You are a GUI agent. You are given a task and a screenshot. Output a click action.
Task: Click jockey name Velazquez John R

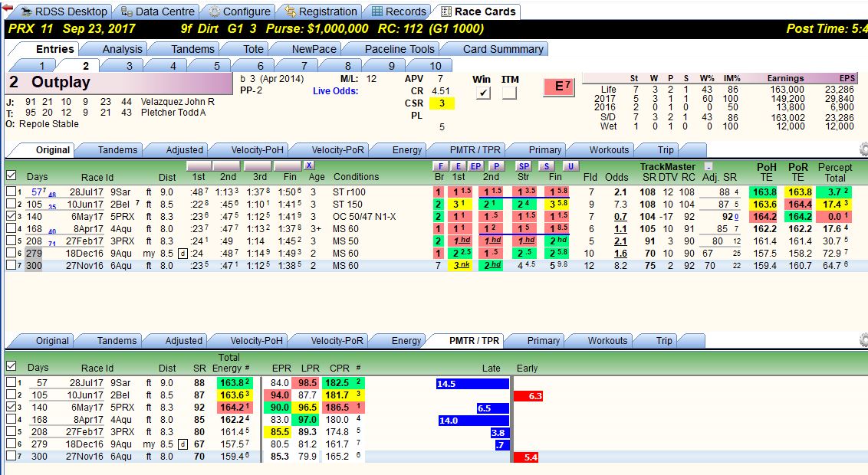coord(177,102)
